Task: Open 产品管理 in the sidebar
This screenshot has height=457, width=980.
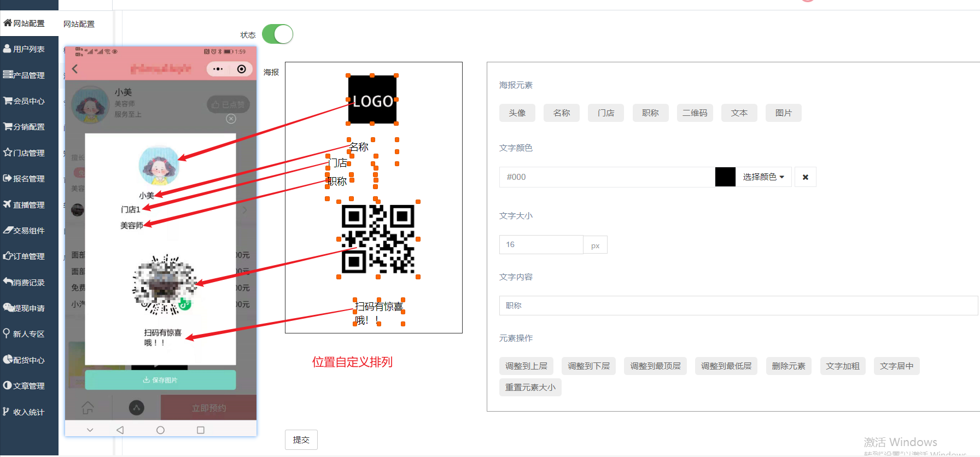Action: point(28,75)
